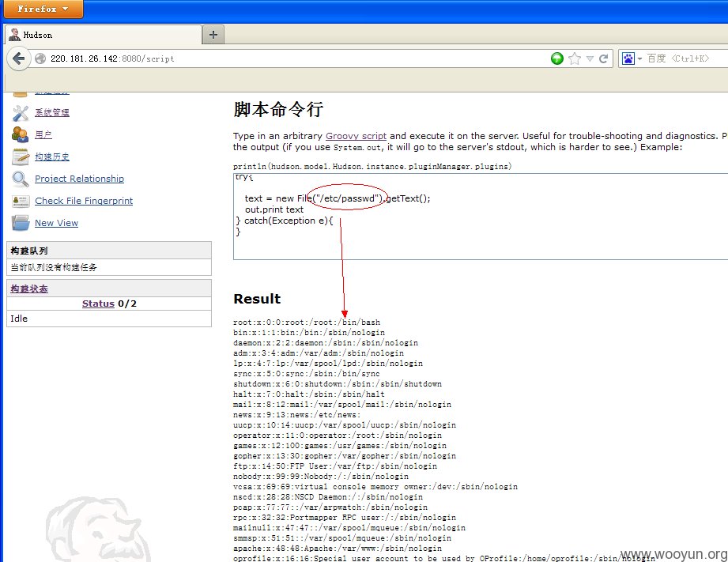This screenshot has width=728, height=562.
Task: Click the apache:x:48:48 output line
Action: (338, 549)
